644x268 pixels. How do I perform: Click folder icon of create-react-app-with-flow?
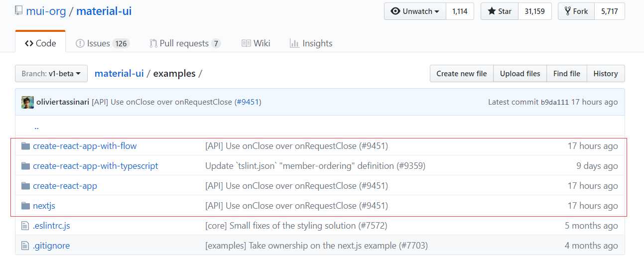26,146
